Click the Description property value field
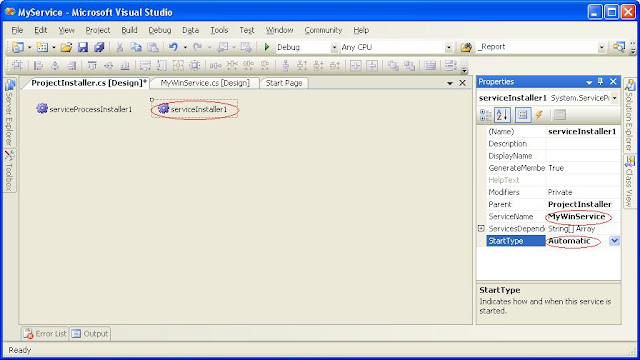This screenshot has width=640, height=360. coord(583,144)
